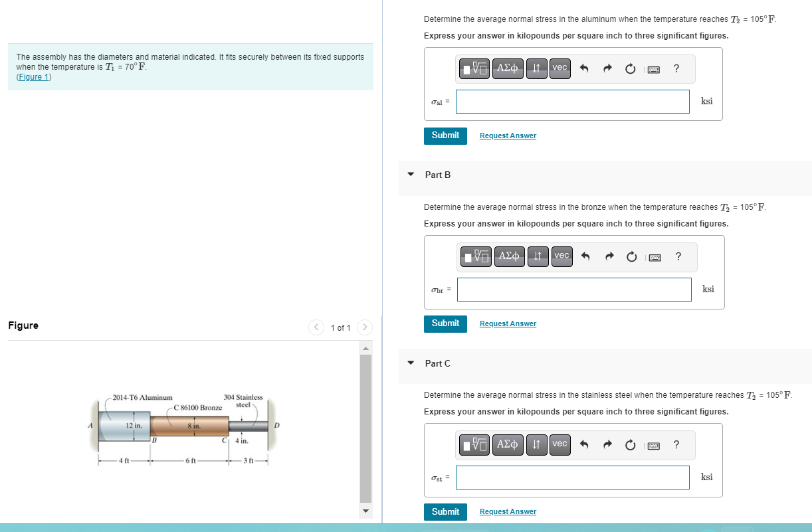This screenshot has height=532, width=812.
Task: Open the templates button in Part B toolbar
Action: (x=477, y=256)
